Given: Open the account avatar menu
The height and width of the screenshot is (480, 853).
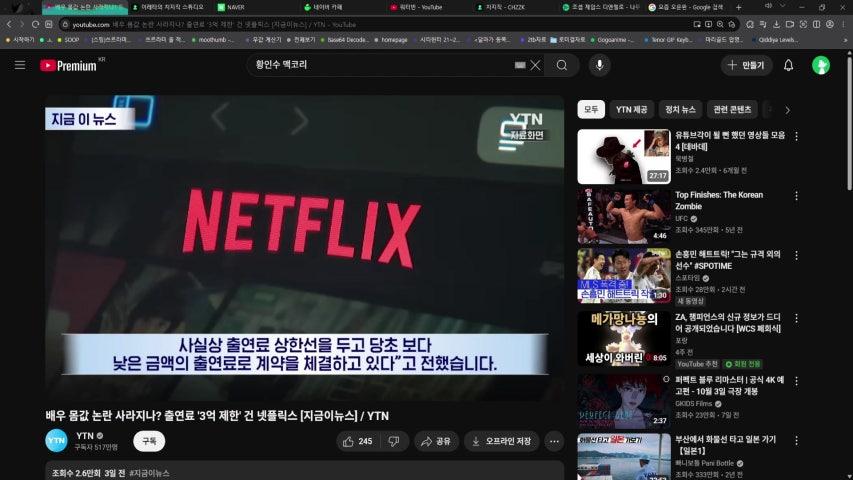Looking at the screenshot, I should [821, 65].
